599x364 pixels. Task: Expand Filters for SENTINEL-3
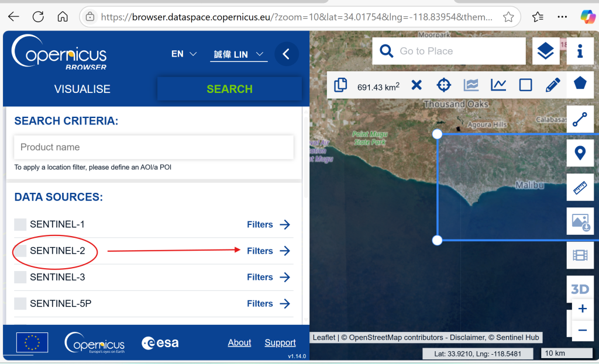[x=268, y=277]
